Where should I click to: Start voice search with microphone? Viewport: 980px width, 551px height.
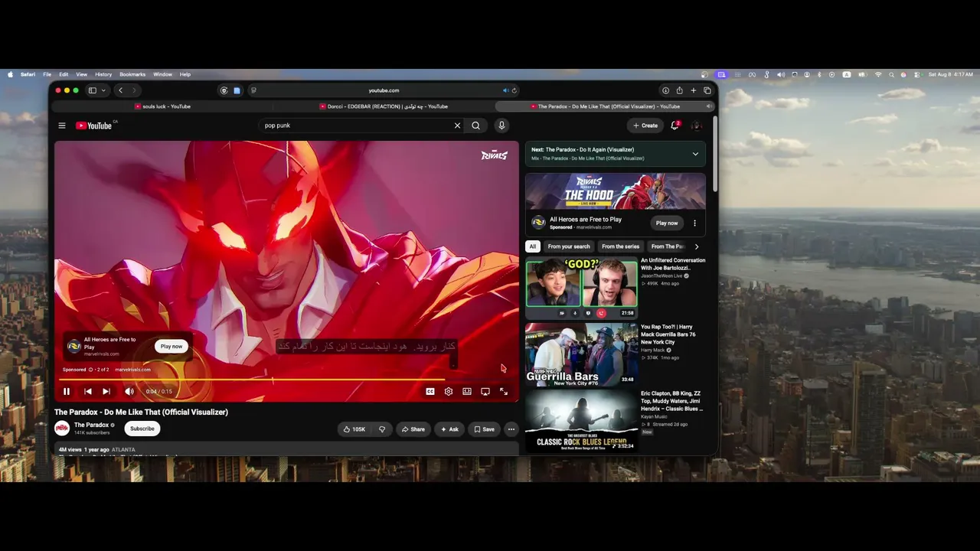click(501, 126)
